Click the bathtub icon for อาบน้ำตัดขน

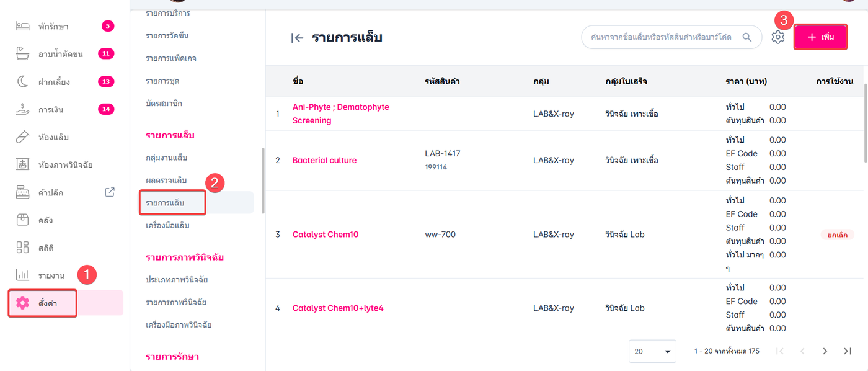pyautogui.click(x=22, y=54)
